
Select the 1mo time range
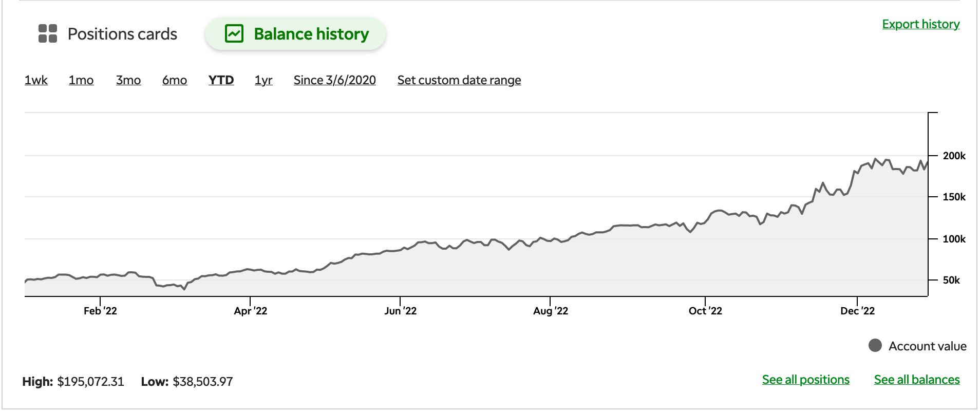pyautogui.click(x=81, y=80)
